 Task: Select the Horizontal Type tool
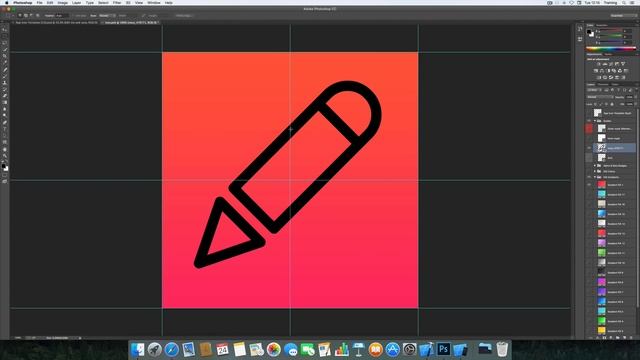point(4,129)
